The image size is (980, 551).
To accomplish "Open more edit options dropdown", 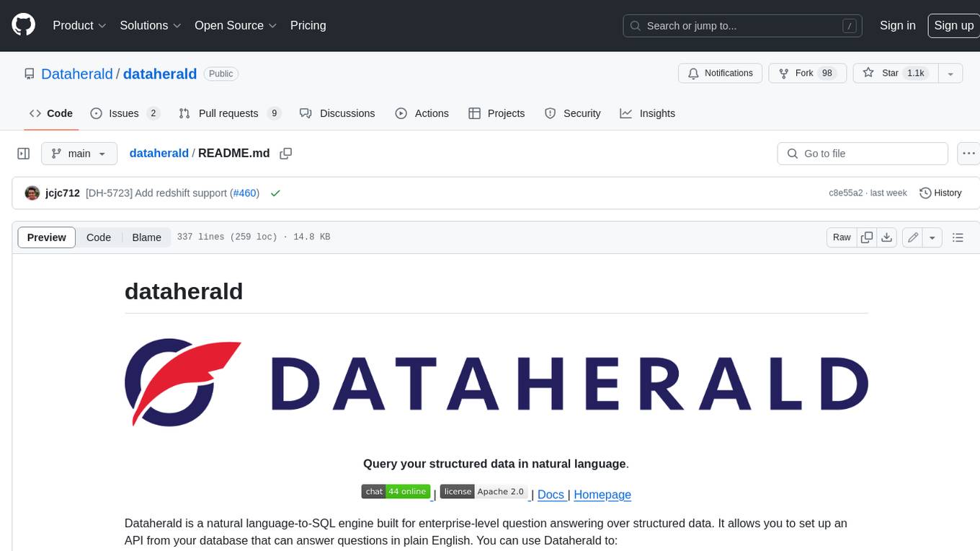I will point(932,237).
